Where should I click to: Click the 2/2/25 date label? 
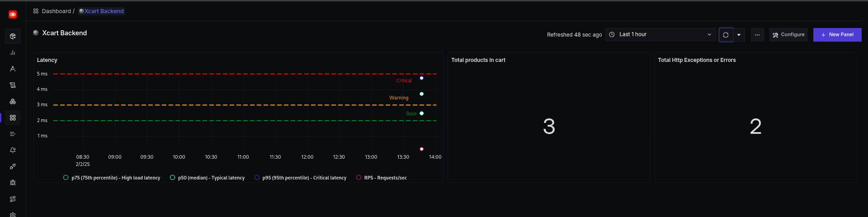coord(83,164)
